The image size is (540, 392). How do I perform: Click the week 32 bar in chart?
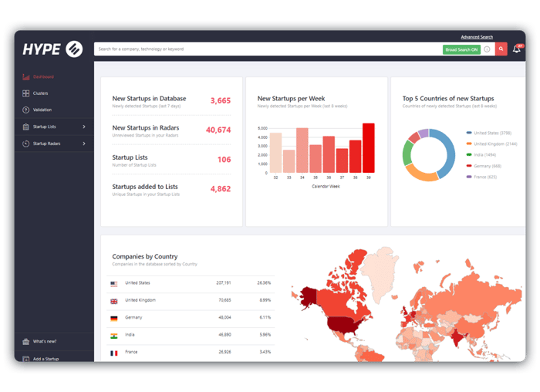pyautogui.click(x=275, y=153)
